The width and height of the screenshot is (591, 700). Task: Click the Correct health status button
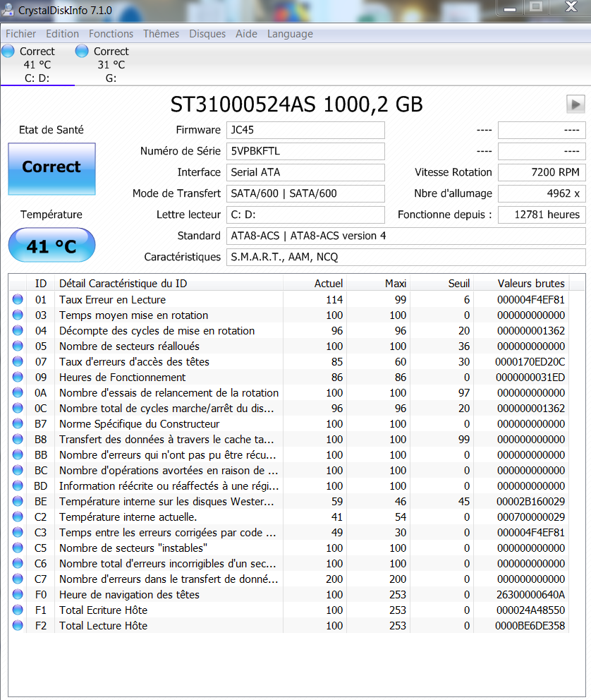click(51, 169)
